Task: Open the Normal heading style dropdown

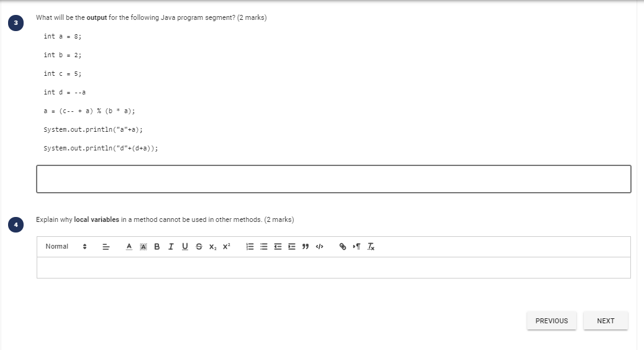Action: 66,246
